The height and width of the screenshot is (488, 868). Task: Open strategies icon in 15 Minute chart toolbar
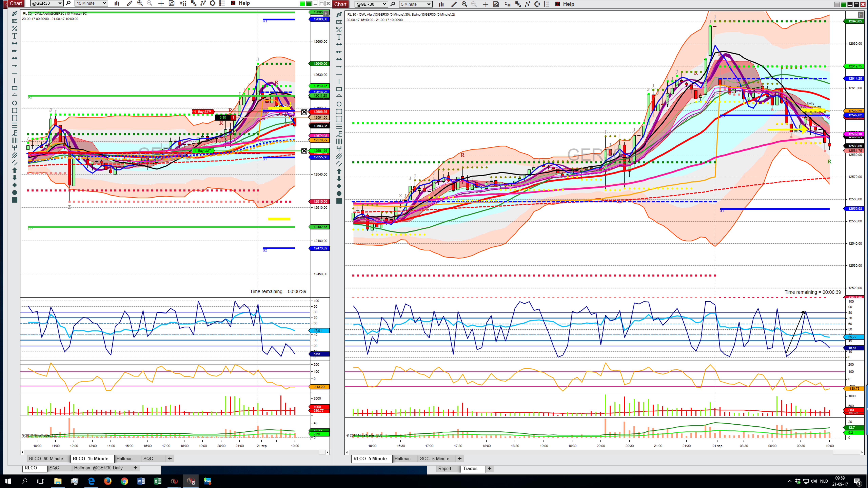[213, 3]
